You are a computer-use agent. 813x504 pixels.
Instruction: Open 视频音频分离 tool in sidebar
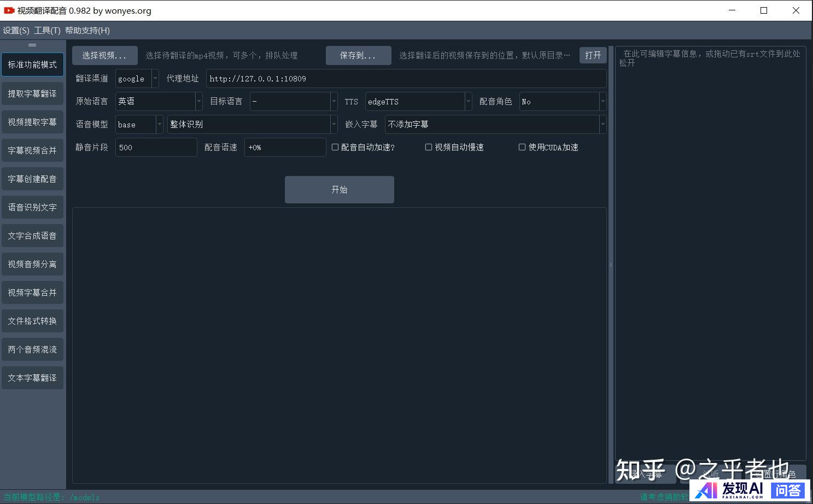32,264
